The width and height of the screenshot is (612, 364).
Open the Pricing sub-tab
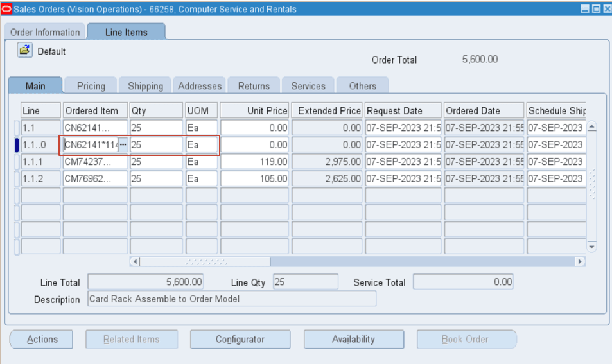coord(91,86)
